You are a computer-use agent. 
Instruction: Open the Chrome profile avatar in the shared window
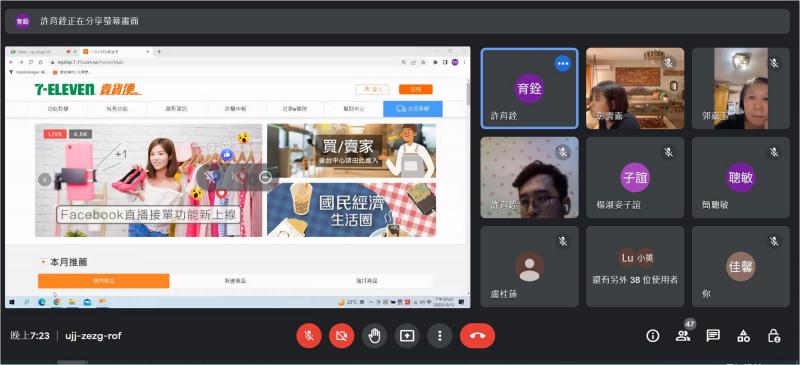pos(455,62)
